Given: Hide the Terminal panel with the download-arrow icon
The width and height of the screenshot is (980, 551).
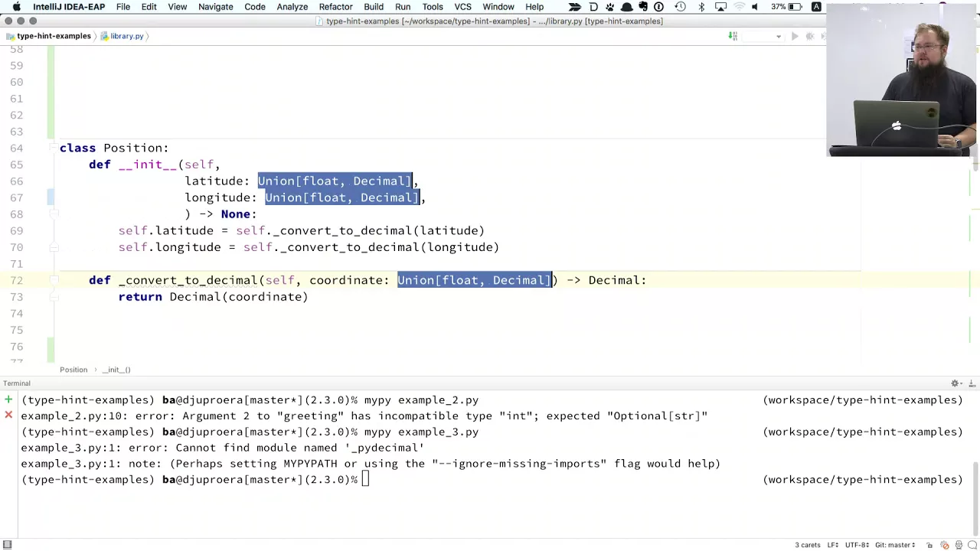Looking at the screenshot, I should pyautogui.click(x=972, y=383).
